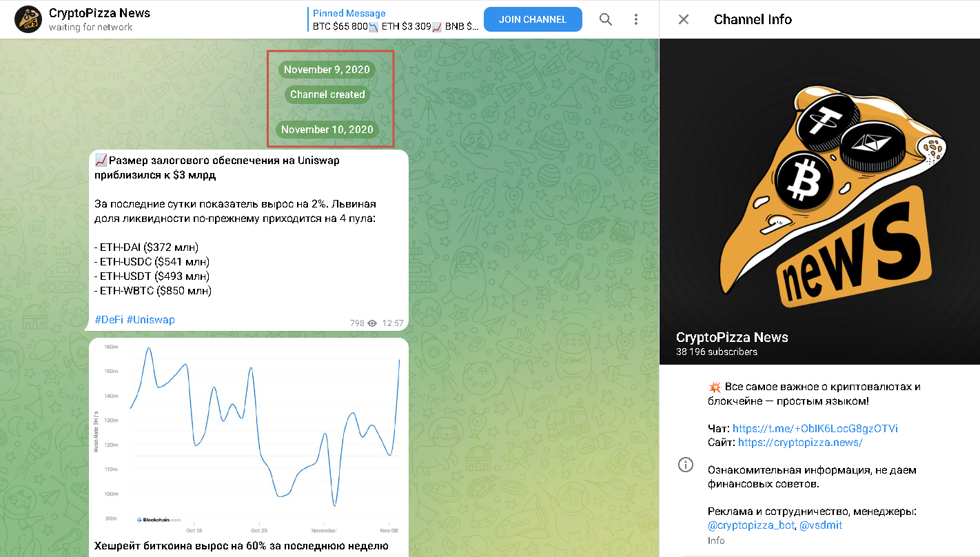Open the #Uniswap hashtag
This screenshot has width=980, height=557.
151,320
